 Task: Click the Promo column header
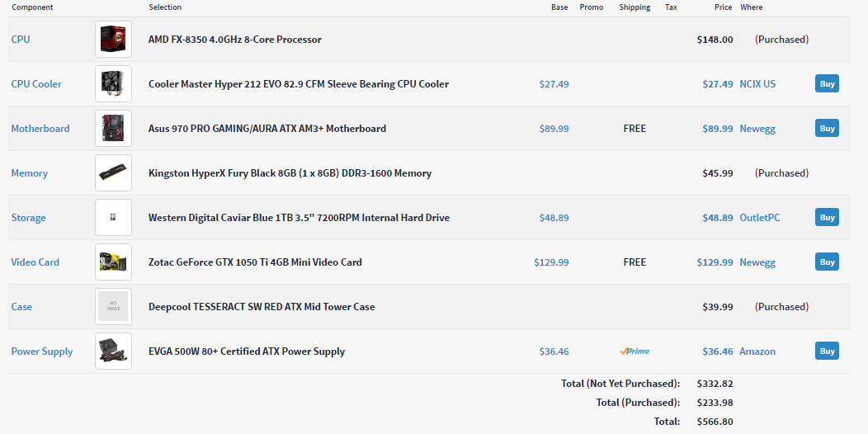[x=592, y=7]
